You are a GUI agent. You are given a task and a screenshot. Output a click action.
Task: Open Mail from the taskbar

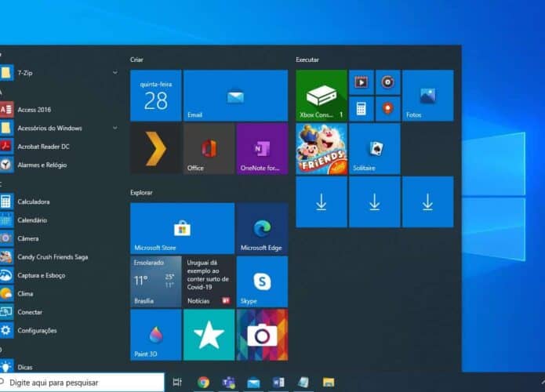coord(254,383)
